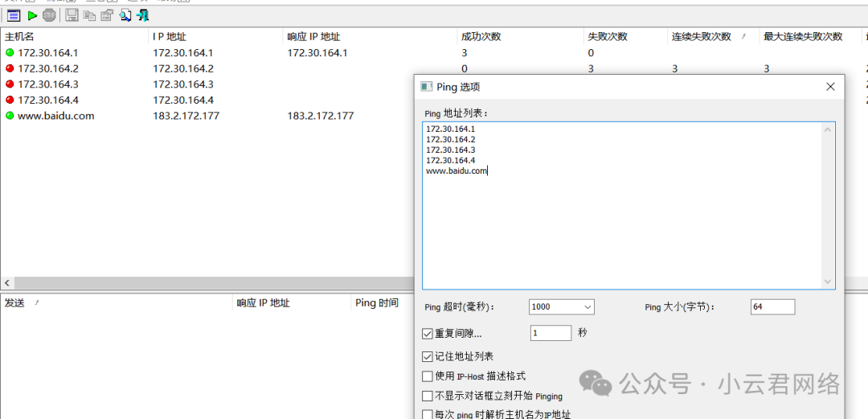Enable 使用 IP-Host 描述格式 checkbox
Screen dimensions: 868x419
pyautogui.click(x=428, y=376)
